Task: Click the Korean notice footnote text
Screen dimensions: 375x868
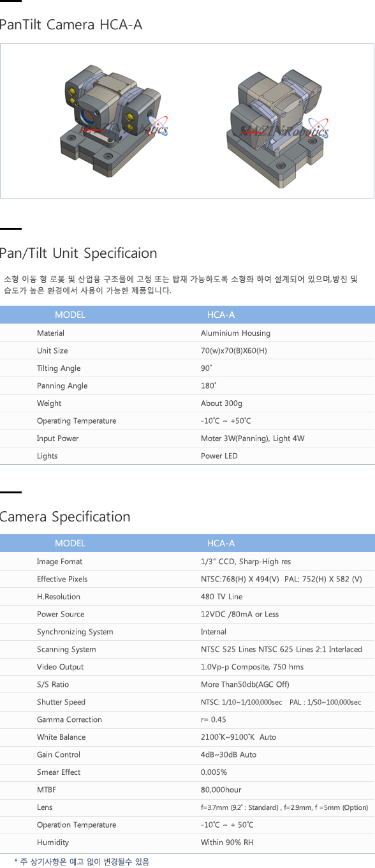Action: click(x=82, y=862)
